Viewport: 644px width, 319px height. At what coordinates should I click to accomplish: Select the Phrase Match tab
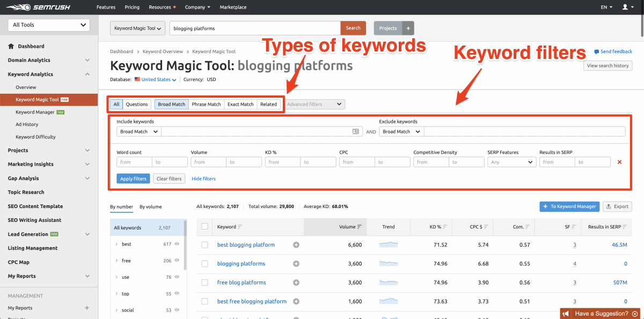tap(207, 104)
